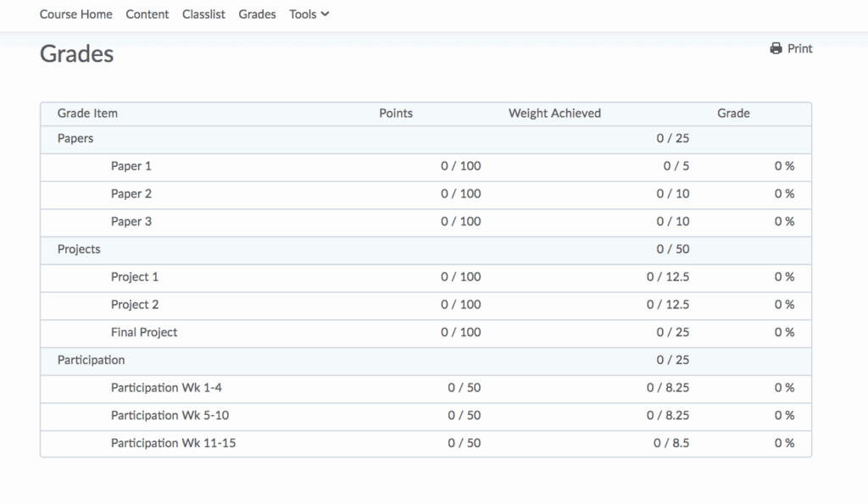This screenshot has height=504, width=868.
Task: Click the Final Project grade item
Action: pos(144,332)
